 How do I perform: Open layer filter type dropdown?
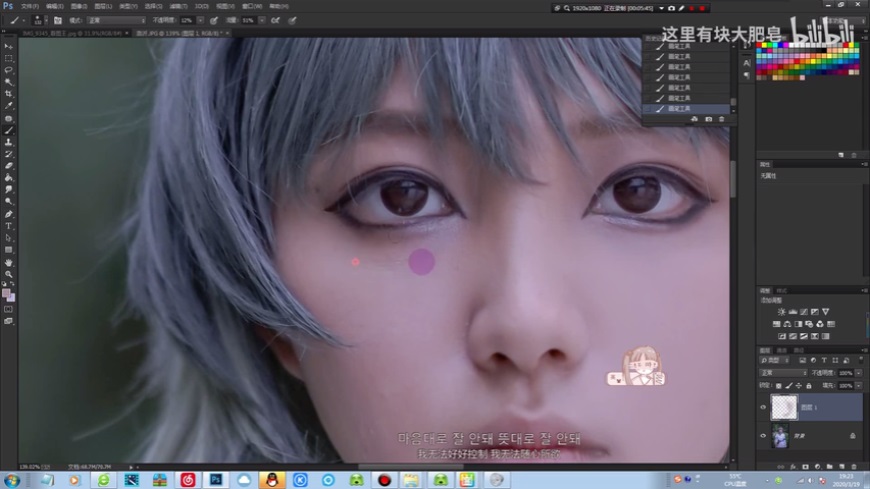click(x=775, y=360)
